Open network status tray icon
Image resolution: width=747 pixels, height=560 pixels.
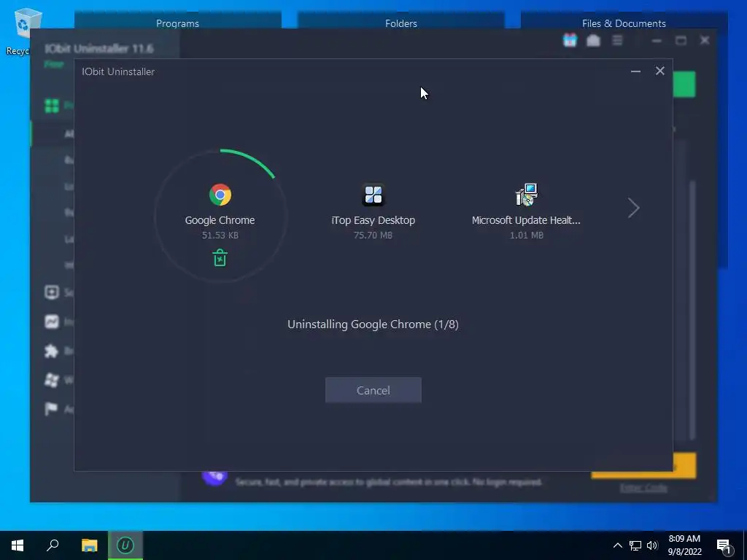tap(635, 545)
